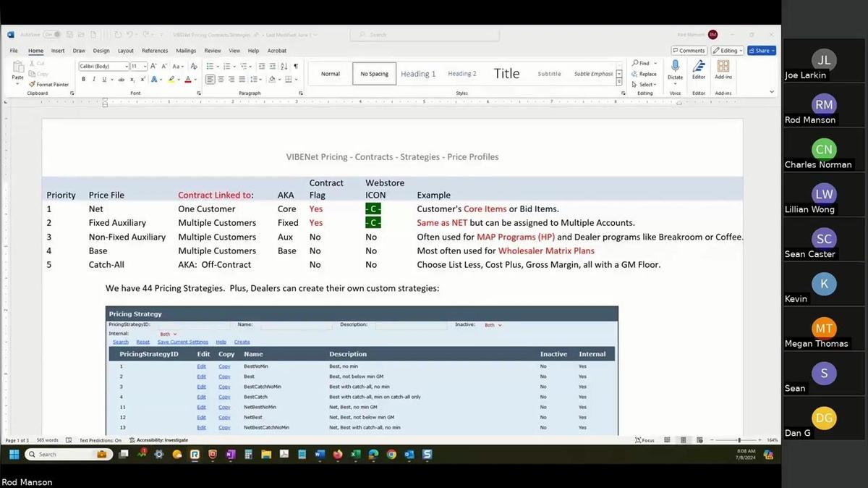Open the Editing mode dropdown
The height and width of the screenshot is (488, 868).
(x=727, y=50)
